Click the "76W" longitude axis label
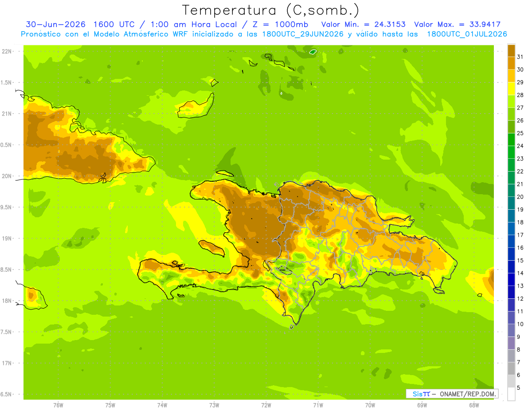The height and width of the screenshot is (411, 532). pos(58,405)
